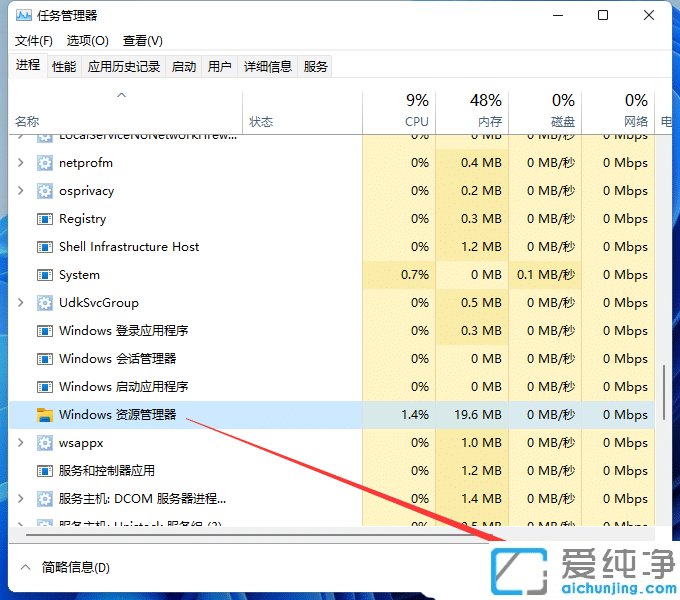Click the UdkSvcGroup gear icon
Screen dimensions: 680x600
tap(45, 303)
